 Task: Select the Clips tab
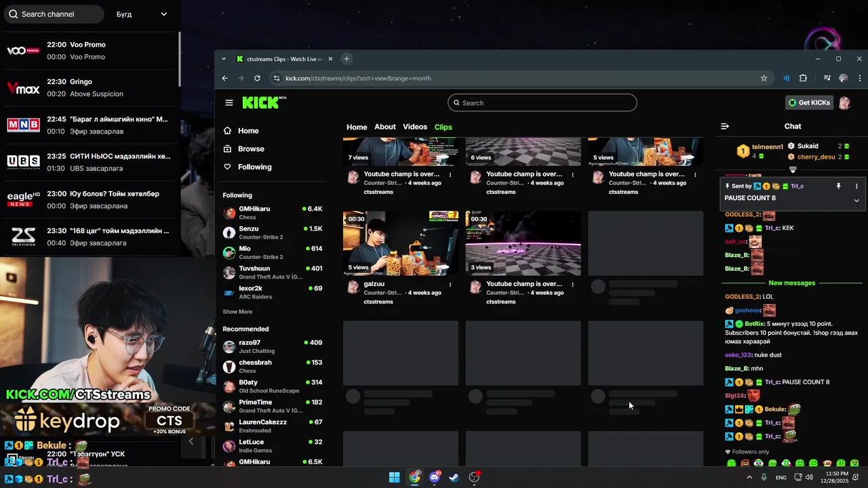(x=443, y=127)
